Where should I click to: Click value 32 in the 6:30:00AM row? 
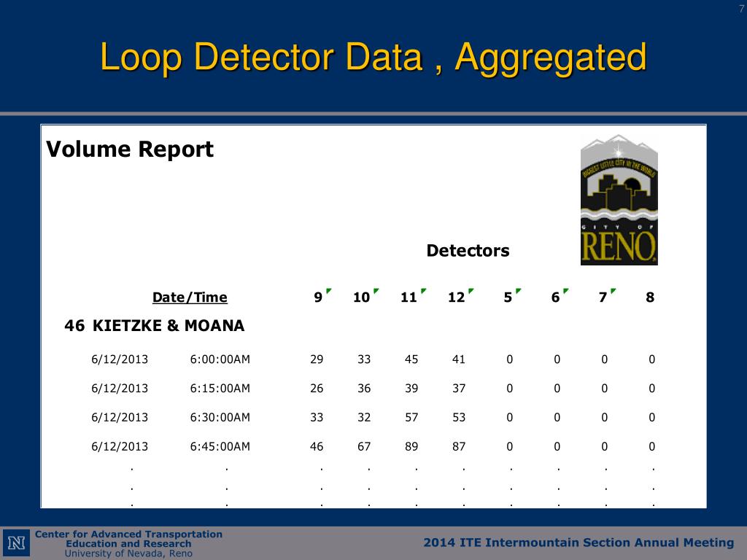point(364,417)
